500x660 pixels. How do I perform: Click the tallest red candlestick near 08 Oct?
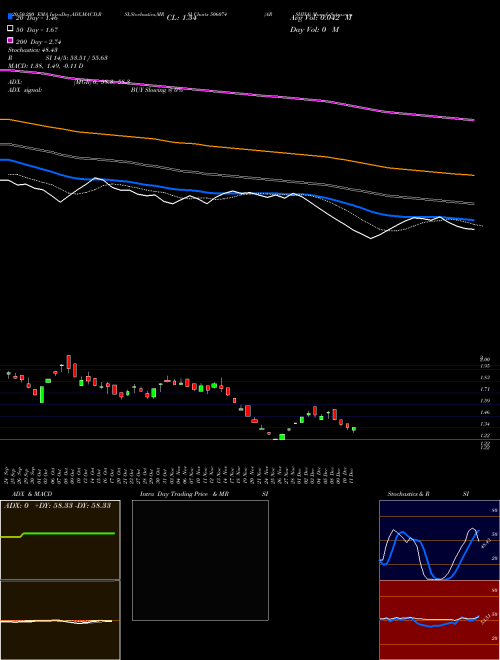click(69, 362)
